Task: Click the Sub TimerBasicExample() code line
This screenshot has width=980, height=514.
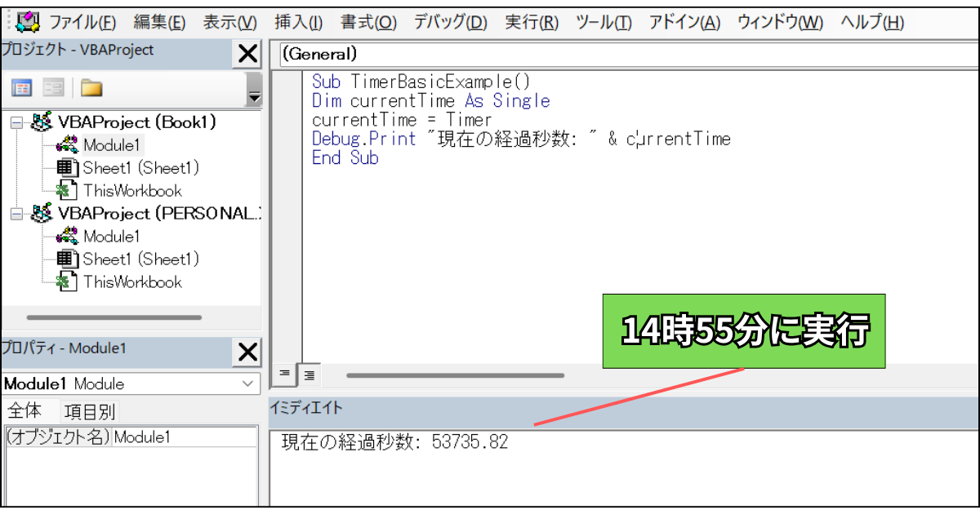Action: (x=421, y=82)
